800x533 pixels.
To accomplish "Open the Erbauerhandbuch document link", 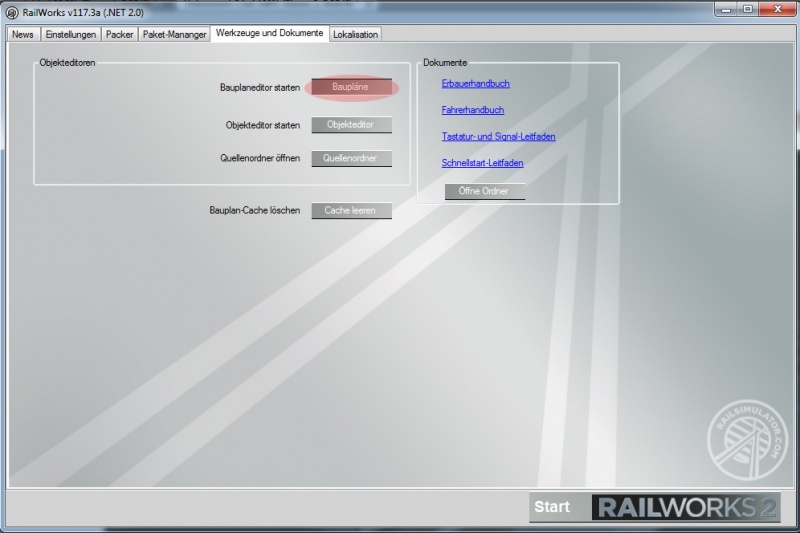I will click(476, 84).
